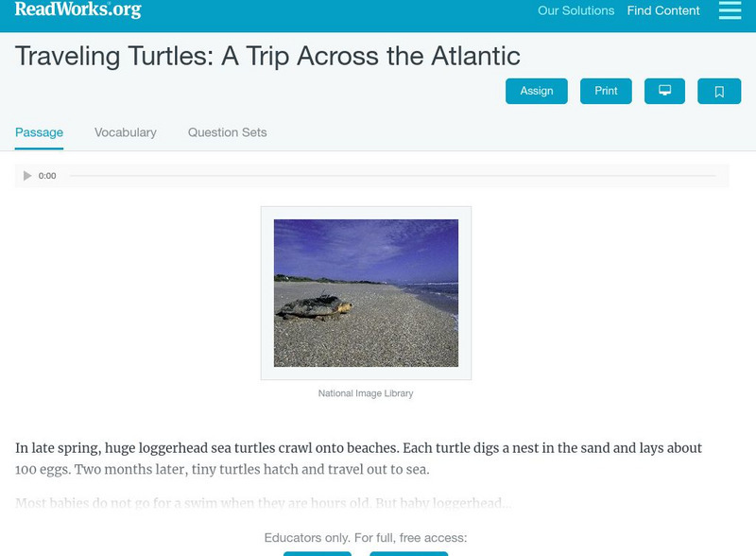Click the audio progress bar

[392, 176]
